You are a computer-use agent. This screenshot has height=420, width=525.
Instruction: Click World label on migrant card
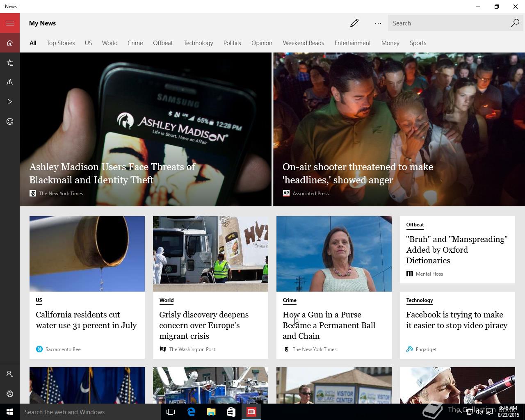pyautogui.click(x=167, y=300)
